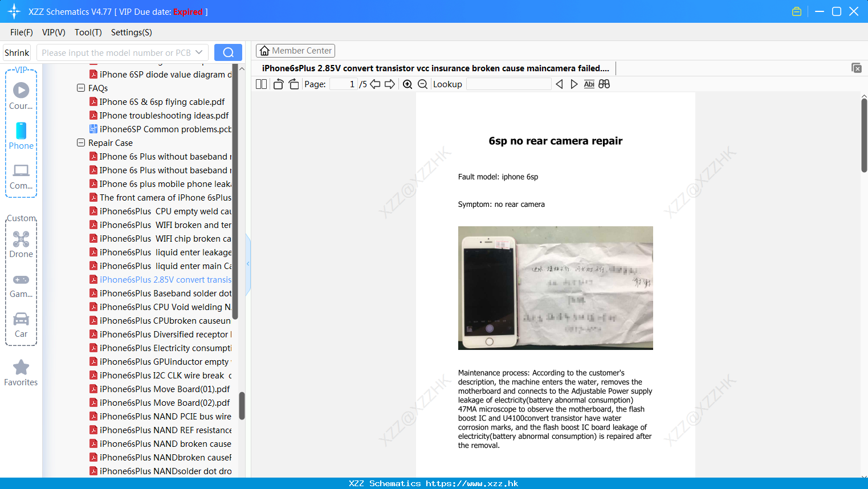
Task: Rotate page clockwise icon
Action: (x=294, y=84)
